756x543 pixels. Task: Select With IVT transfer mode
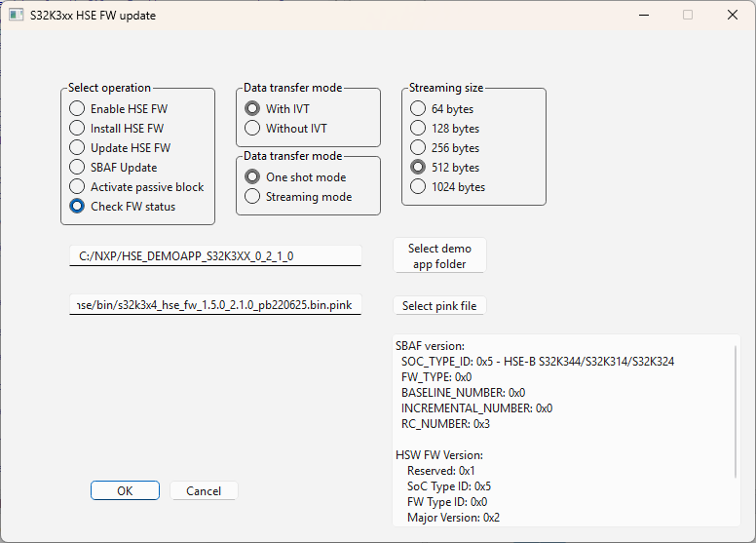[x=252, y=109]
